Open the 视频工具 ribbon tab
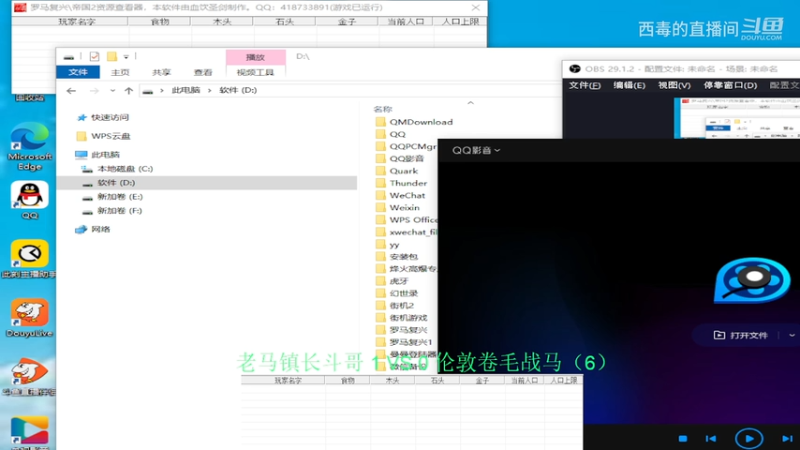Screen dimensions: 800x450 point(255,72)
